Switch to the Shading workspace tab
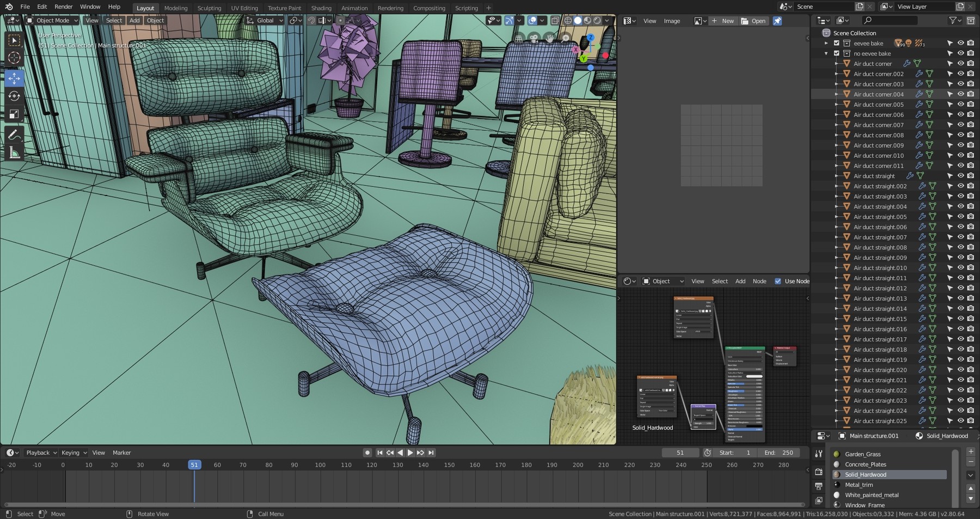The width and height of the screenshot is (980, 519). [x=321, y=8]
